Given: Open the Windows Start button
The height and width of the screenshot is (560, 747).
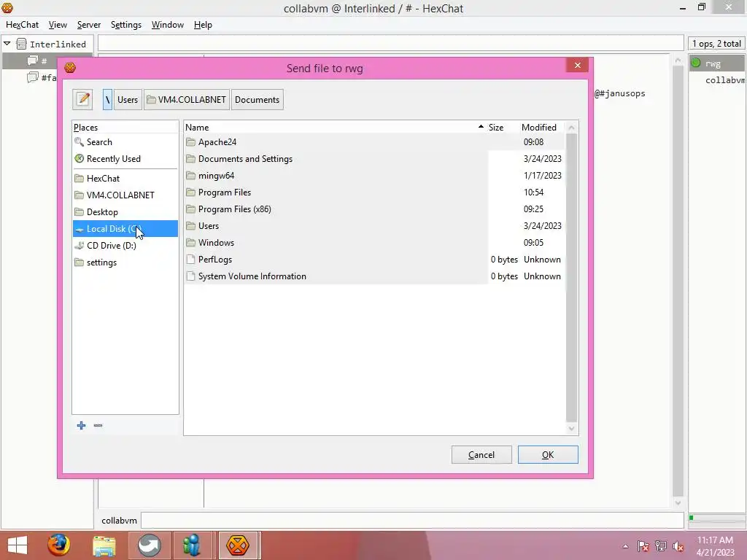Looking at the screenshot, I should click(18, 545).
